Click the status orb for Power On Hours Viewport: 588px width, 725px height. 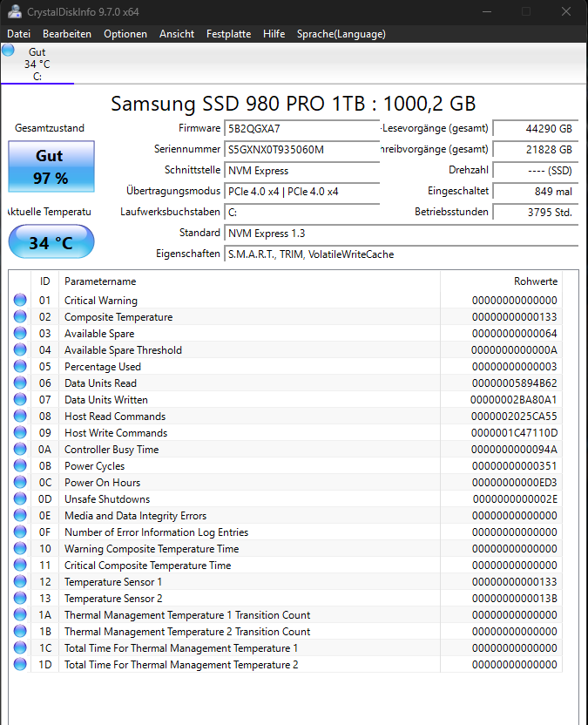point(20,482)
